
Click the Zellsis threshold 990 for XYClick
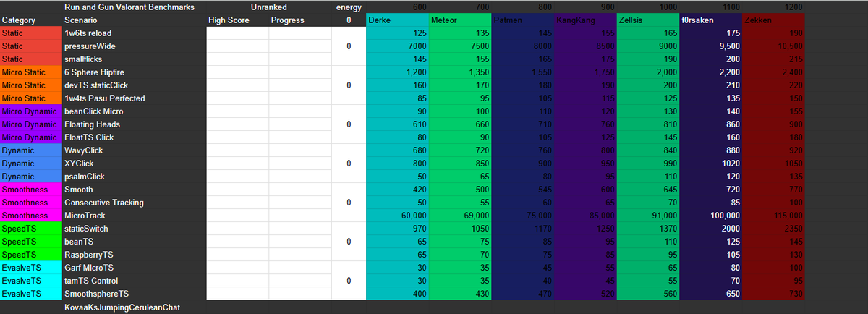coord(647,163)
